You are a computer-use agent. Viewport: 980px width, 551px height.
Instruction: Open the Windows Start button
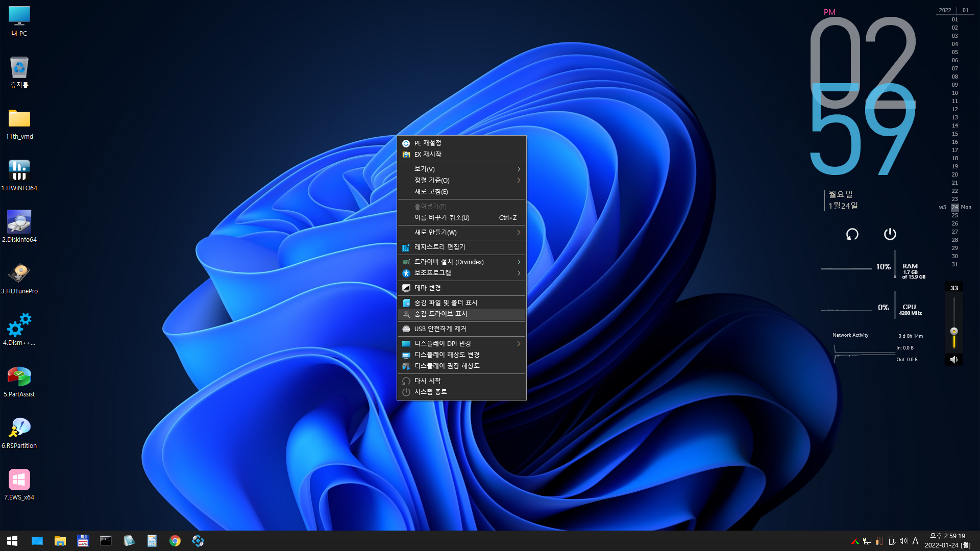[12, 541]
